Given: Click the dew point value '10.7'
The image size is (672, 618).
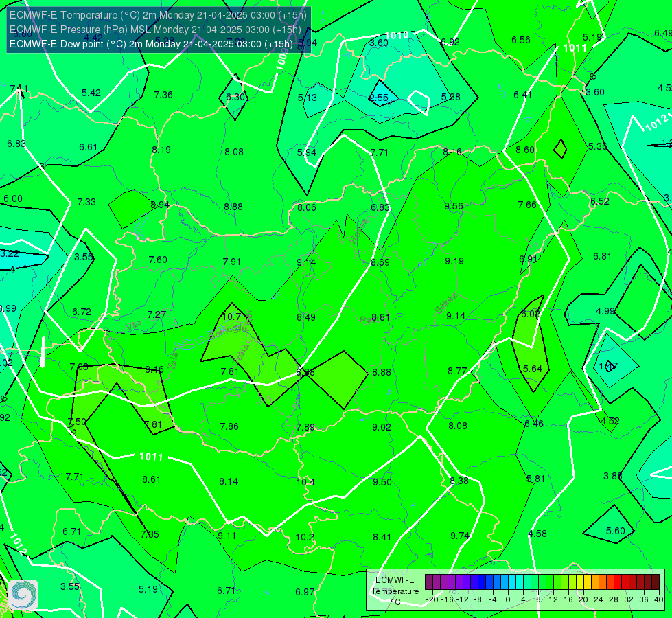Looking at the screenshot, I should click(x=231, y=317).
